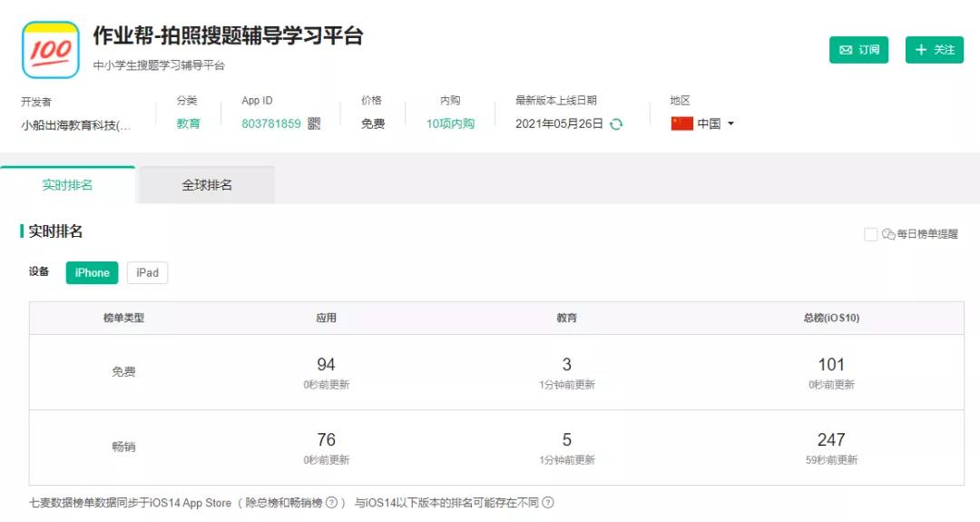
Task: Click the WeChat icon beside 每日榜单提醒
Action: (888, 234)
